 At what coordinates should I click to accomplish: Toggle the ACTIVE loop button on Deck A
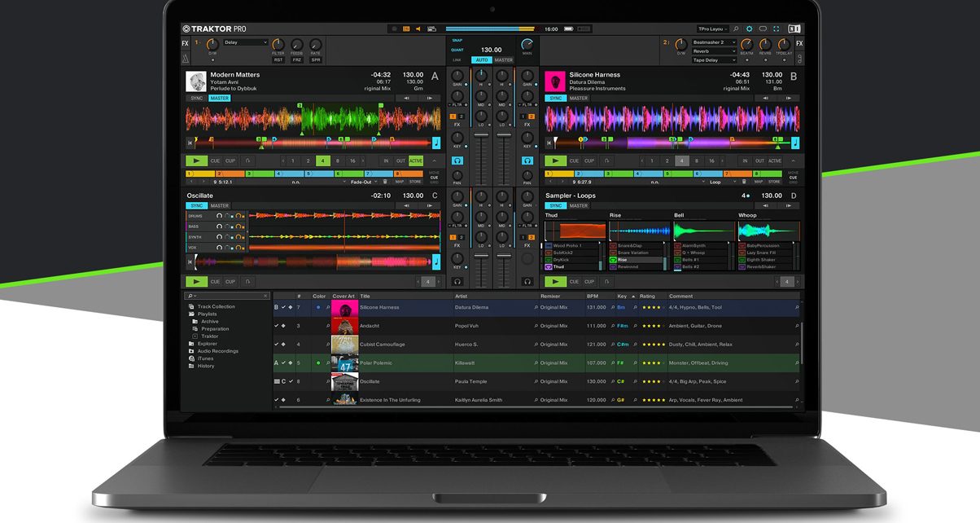click(416, 161)
